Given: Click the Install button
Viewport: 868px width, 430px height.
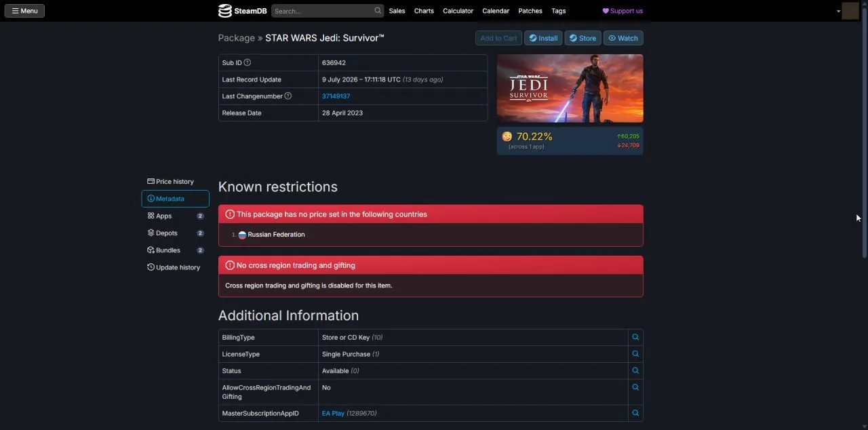Looking at the screenshot, I should pos(543,38).
